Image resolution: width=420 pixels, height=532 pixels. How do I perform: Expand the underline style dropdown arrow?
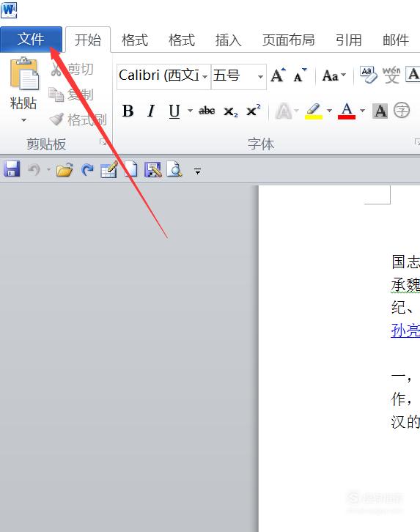tap(190, 111)
